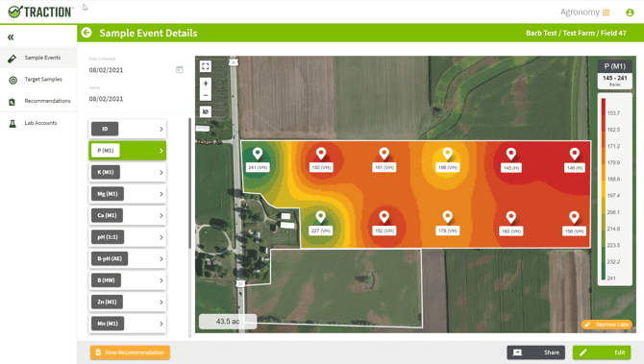Zoom out on the map

[206, 95]
